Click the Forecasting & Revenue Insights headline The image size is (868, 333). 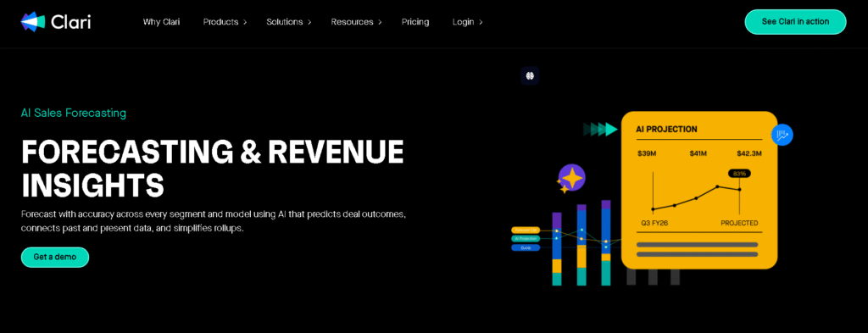212,169
